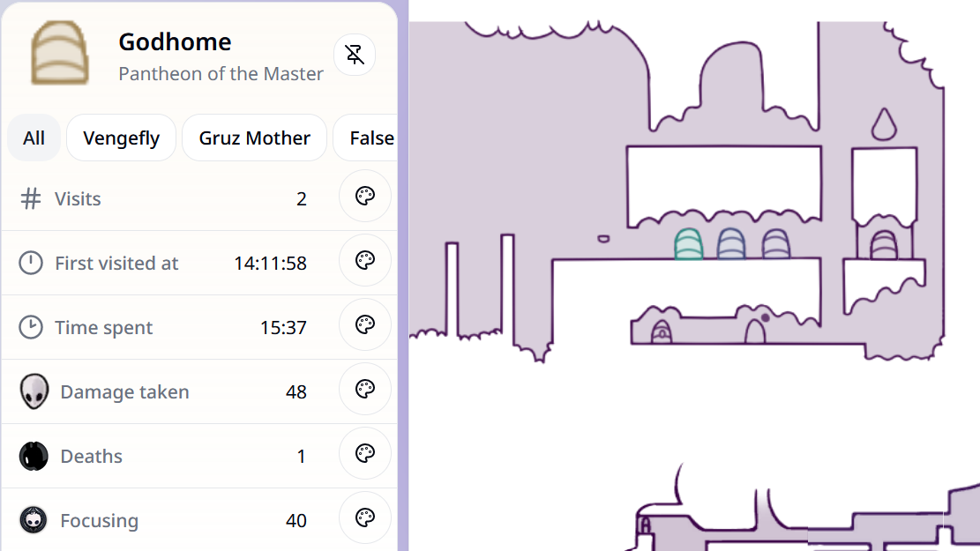Open the partially visible False tab
980x551 pixels.
[x=370, y=138]
